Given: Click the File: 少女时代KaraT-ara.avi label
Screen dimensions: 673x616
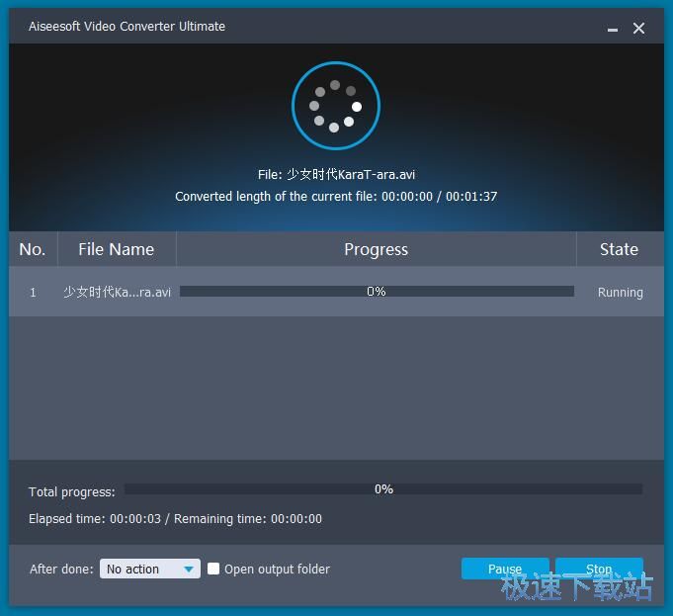Looking at the screenshot, I should coord(336,174).
